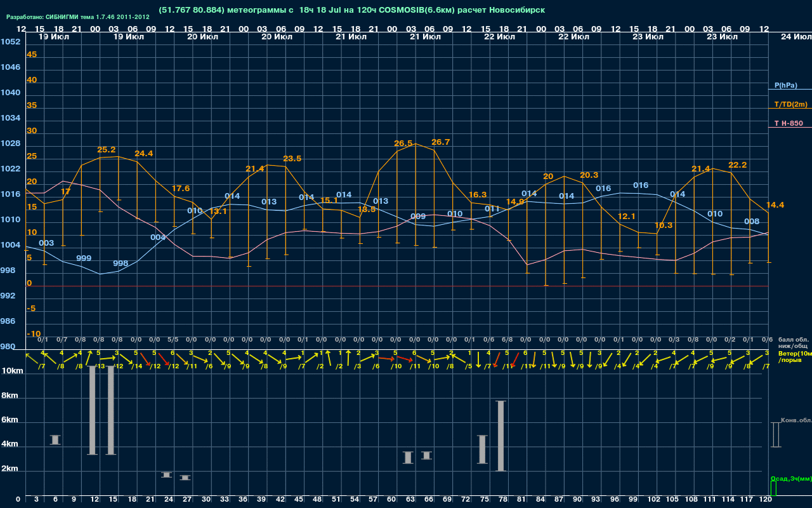The image size is (812, 508).
Task: Click the 16.3 temperature label
Action: click(x=478, y=195)
